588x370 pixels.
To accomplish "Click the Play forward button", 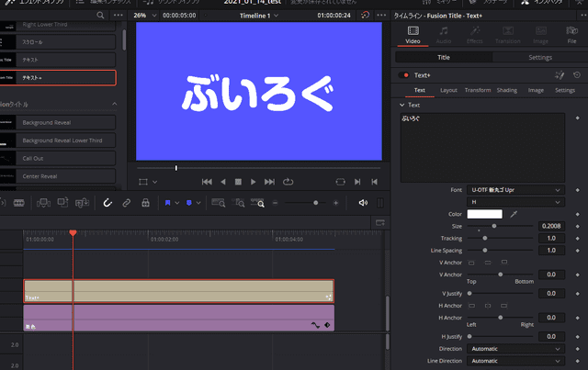I will point(254,182).
